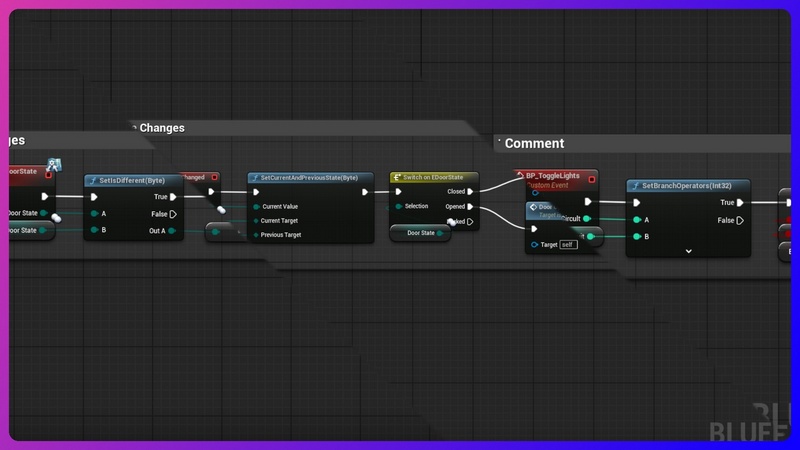Click the BP_ToggleLights custom event icon
800x450 pixels.
point(520,176)
